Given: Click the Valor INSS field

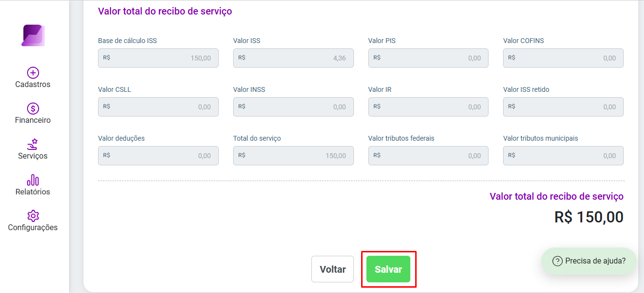Looking at the screenshot, I should coord(294,107).
